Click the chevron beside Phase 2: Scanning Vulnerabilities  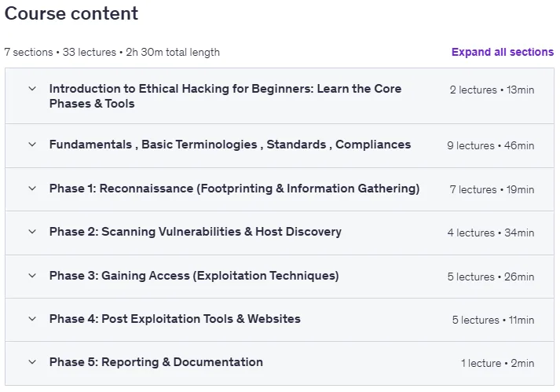tap(32, 232)
